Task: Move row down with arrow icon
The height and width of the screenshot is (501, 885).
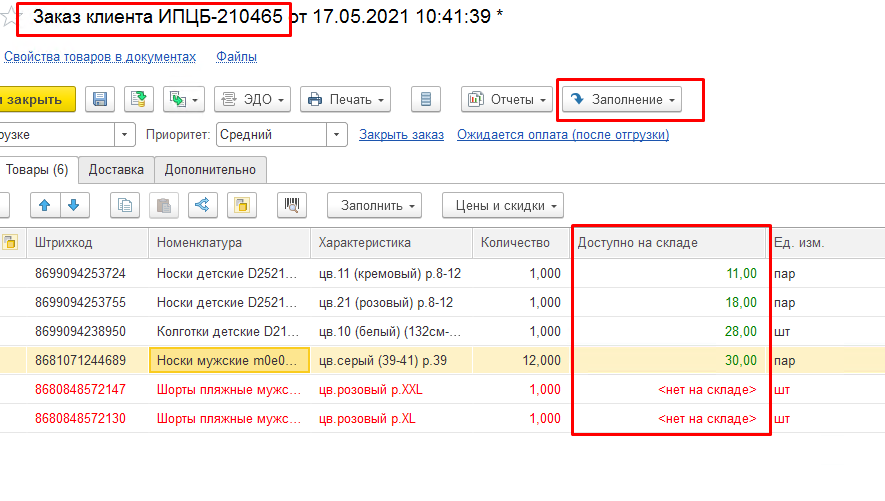Action: click(x=74, y=205)
